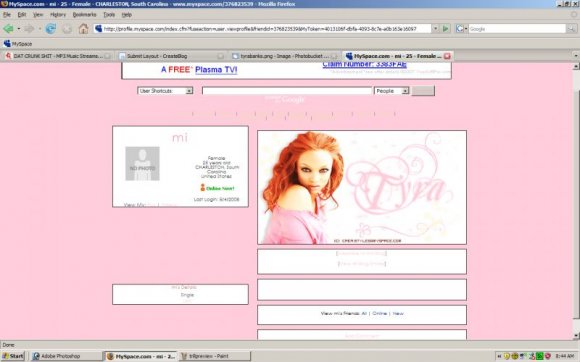Click the Last Login date text

pyautogui.click(x=216, y=199)
